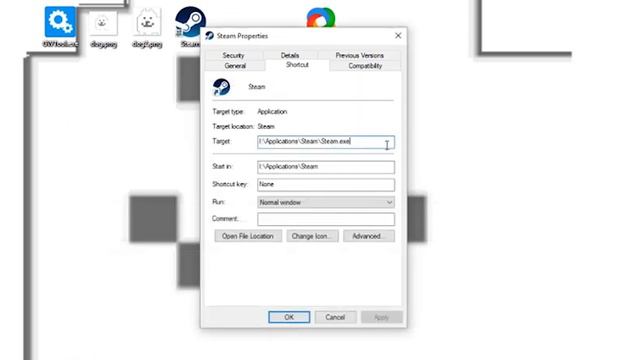Open the Previous Versions tab

(360, 55)
